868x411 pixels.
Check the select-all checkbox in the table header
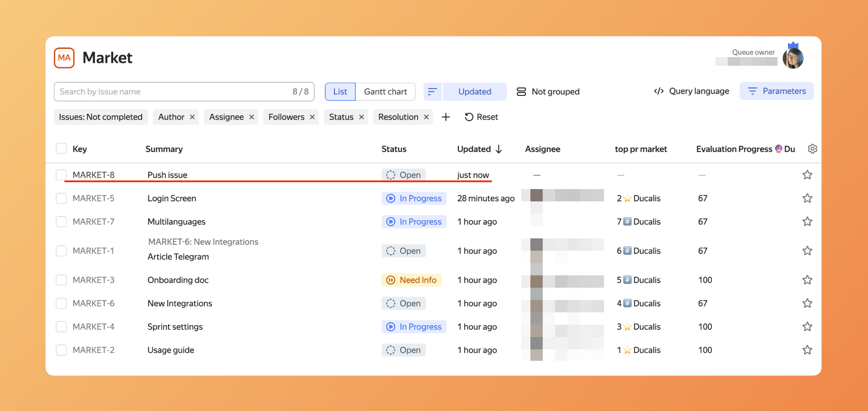[x=61, y=148]
